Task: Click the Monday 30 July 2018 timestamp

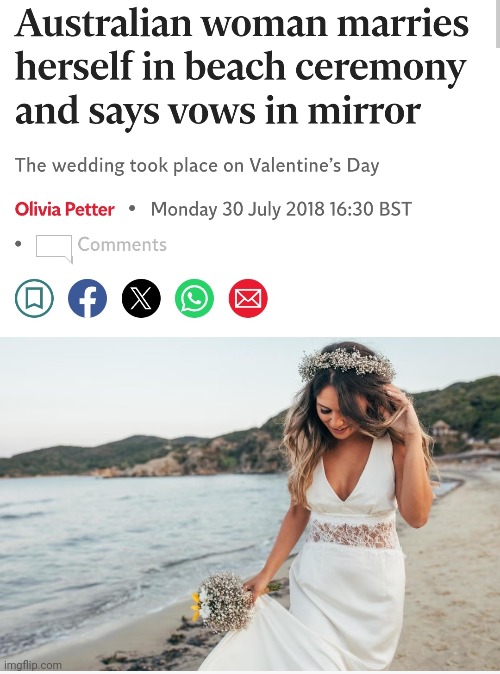Action: point(281,209)
